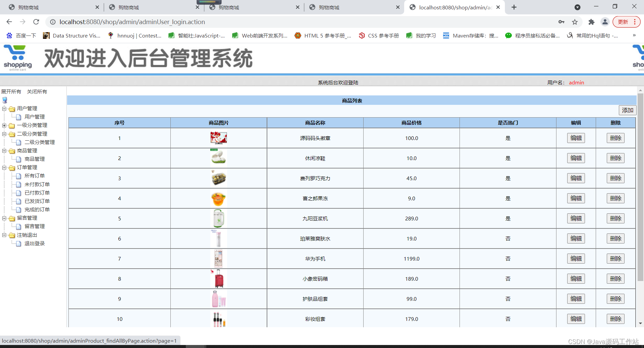Image resolution: width=644 pixels, height=348 pixels.
Task: Click thumbnail image of 小象密码箱
Action: 219,279
